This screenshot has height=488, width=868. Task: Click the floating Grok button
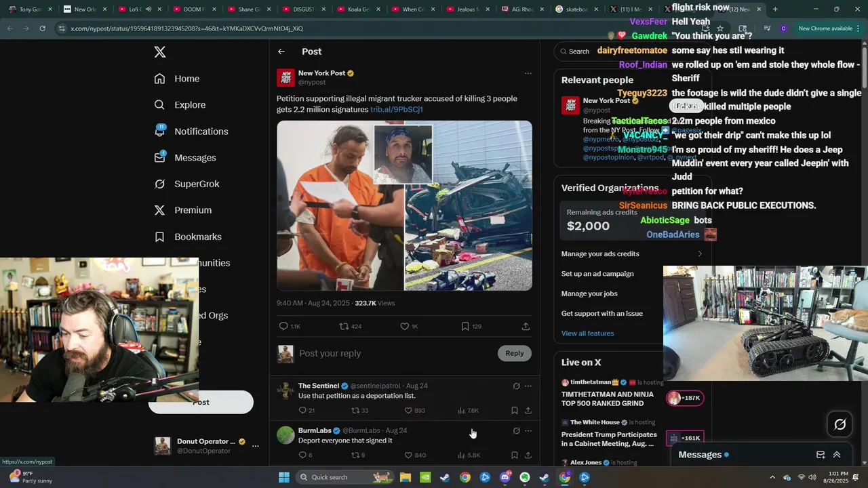840,424
